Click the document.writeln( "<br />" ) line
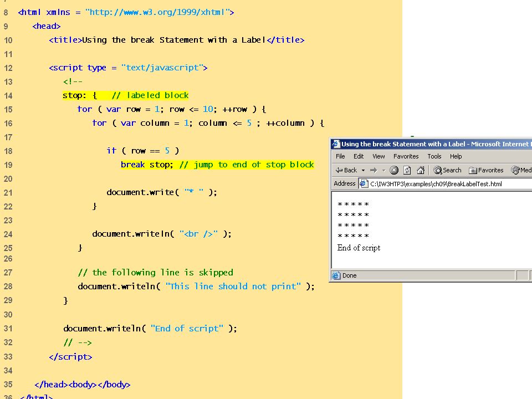532x399 pixels. click(x=162, y=234)
